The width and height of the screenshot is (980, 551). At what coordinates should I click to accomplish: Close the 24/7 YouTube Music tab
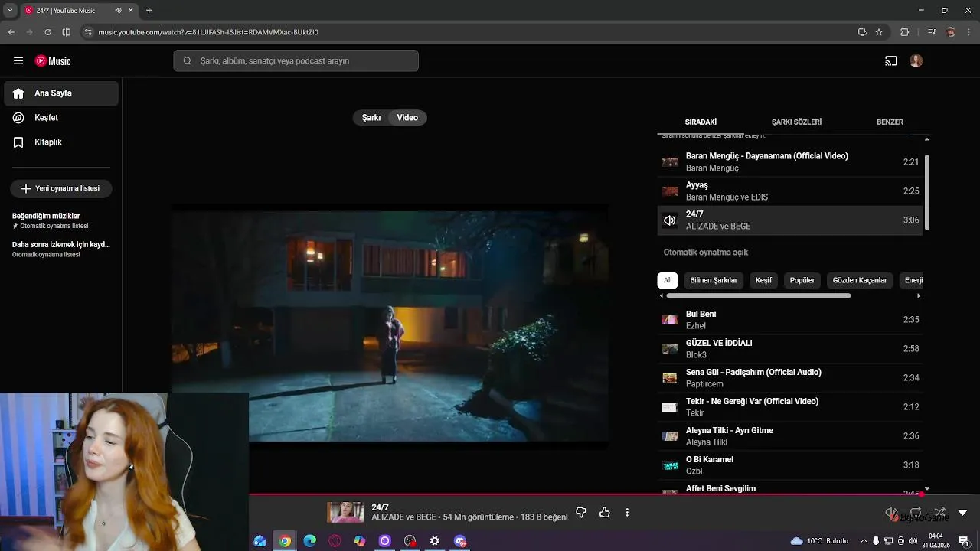click(131, 11)
